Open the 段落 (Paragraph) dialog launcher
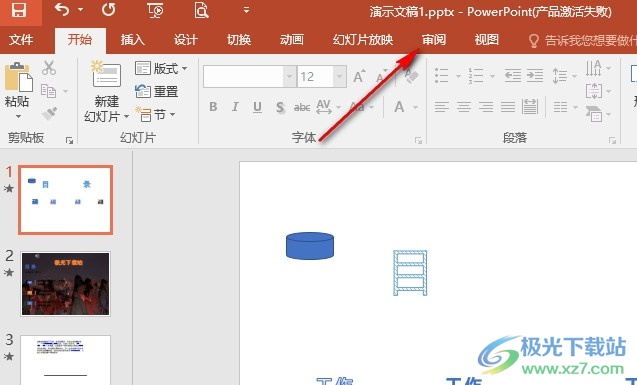 (x=612, y=141)
